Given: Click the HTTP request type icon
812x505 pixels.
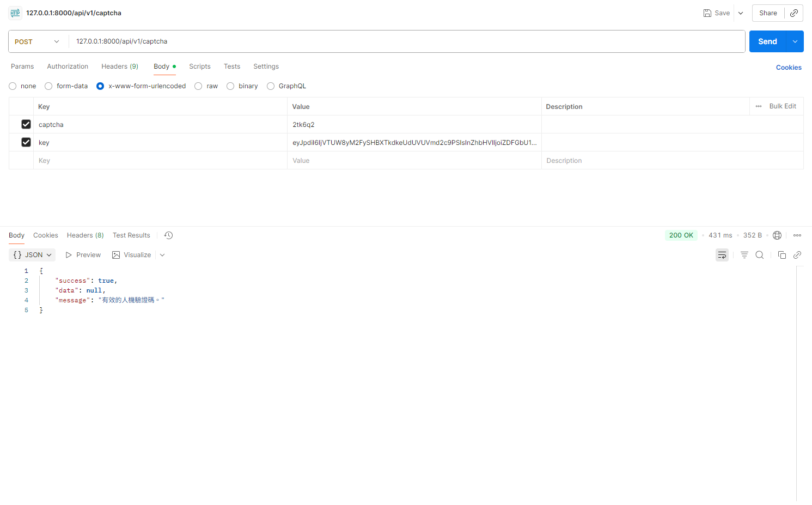Looking at the screenshot, I should point(15,13).
